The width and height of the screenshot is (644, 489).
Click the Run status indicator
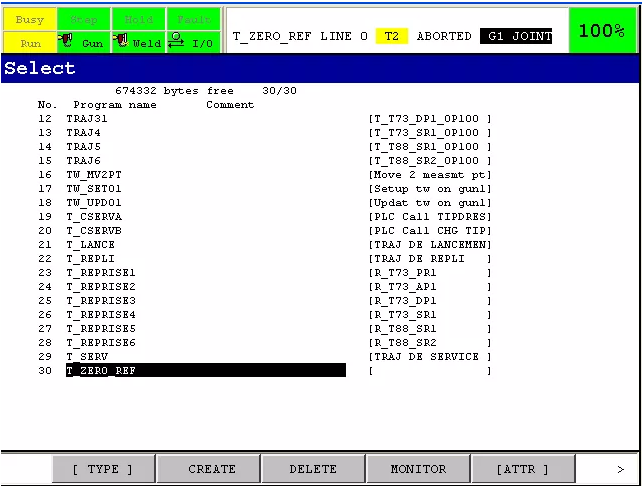[x=30, y=43]
